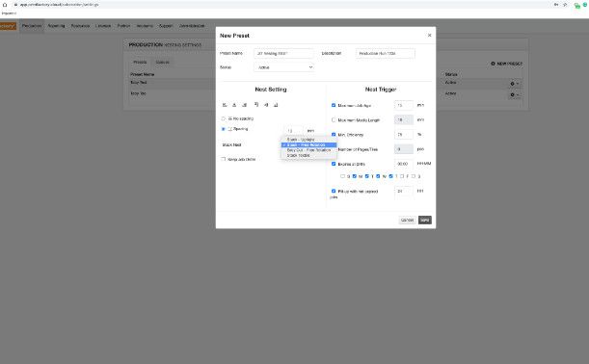Click the password key icon in browser toolbar

(x=556, y=5)
